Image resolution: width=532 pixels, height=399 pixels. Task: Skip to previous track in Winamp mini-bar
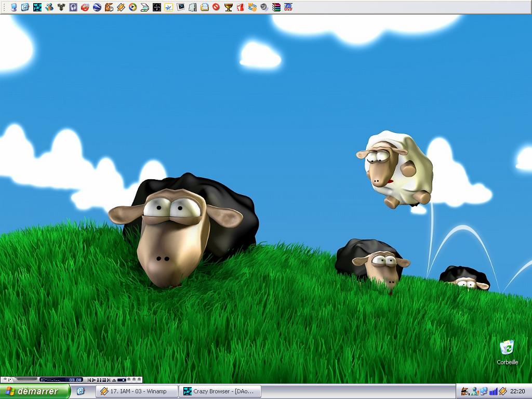(89, 380)
